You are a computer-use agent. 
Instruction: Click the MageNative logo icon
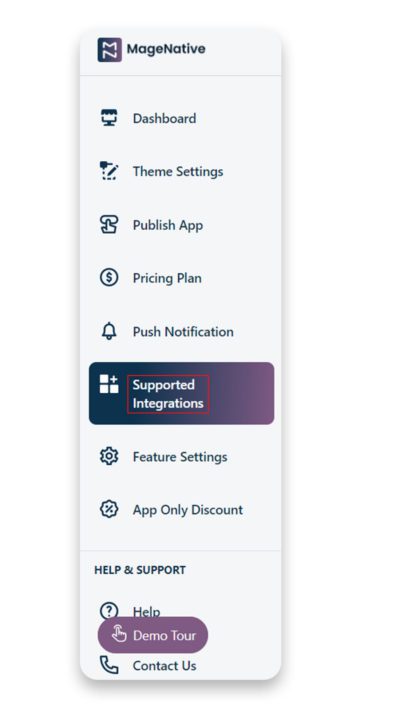(109, 49)
